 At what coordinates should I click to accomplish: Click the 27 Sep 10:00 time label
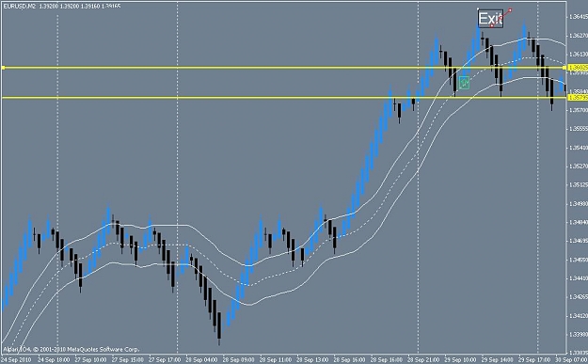coord(90,359)
